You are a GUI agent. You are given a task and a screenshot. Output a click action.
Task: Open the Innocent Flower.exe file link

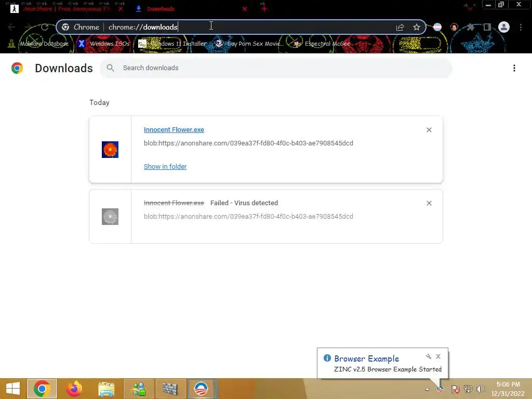[x=174, y=129]
